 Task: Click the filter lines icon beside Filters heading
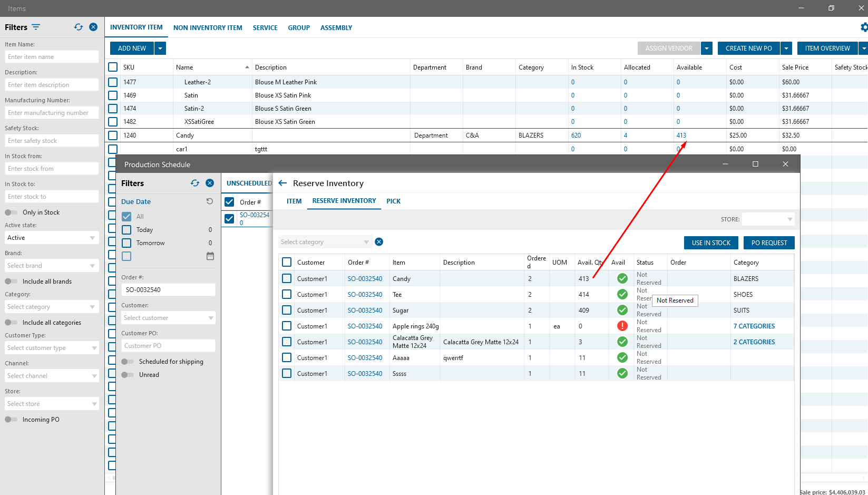(36, 27)
